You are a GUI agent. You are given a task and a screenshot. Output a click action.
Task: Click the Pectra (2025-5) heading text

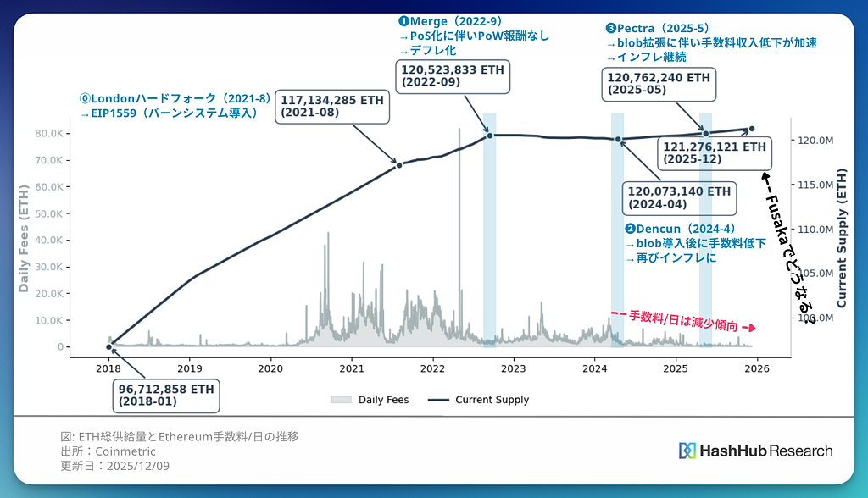(x=658, y=28)
